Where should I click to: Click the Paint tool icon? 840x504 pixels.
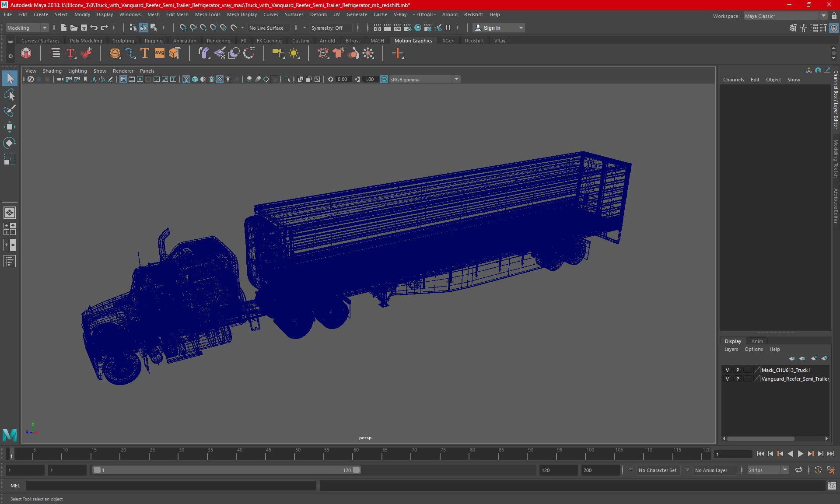tap(10, 110)
